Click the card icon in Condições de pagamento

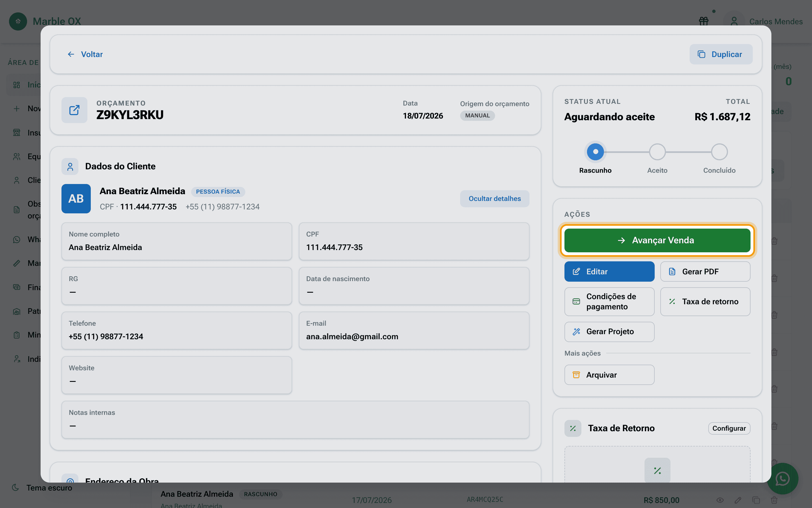tap(576, 301)
